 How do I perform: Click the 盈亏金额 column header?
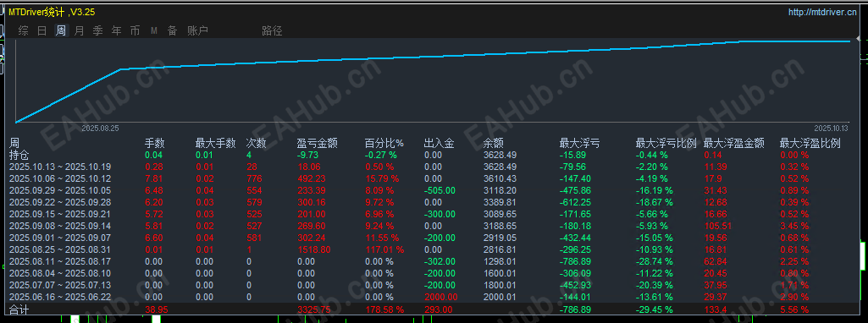(x=318, y=144)
